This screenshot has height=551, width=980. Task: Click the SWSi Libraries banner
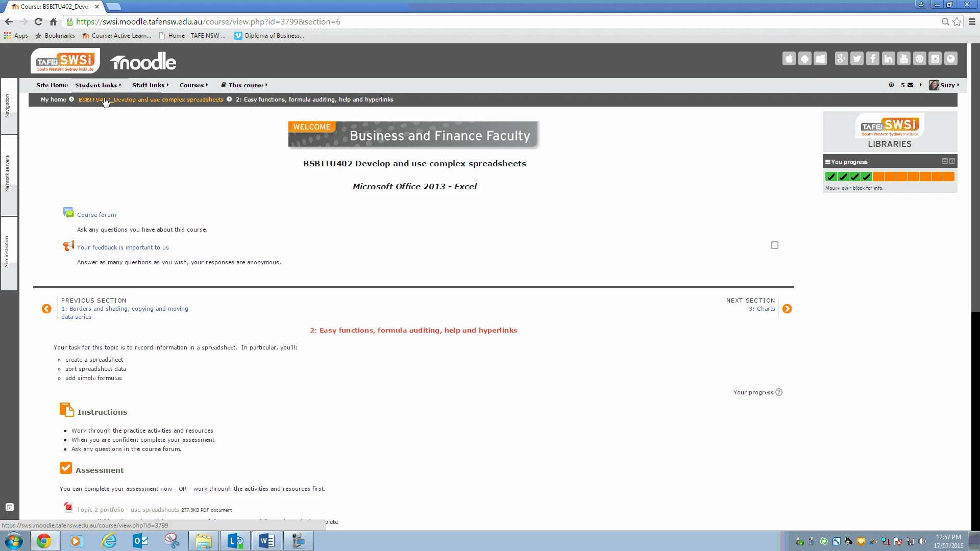pyautogui.click(x=890, y=131)
